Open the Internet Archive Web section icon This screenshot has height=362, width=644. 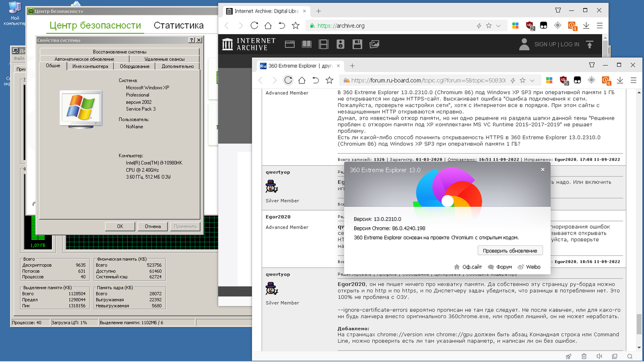[x=289, y=44]
